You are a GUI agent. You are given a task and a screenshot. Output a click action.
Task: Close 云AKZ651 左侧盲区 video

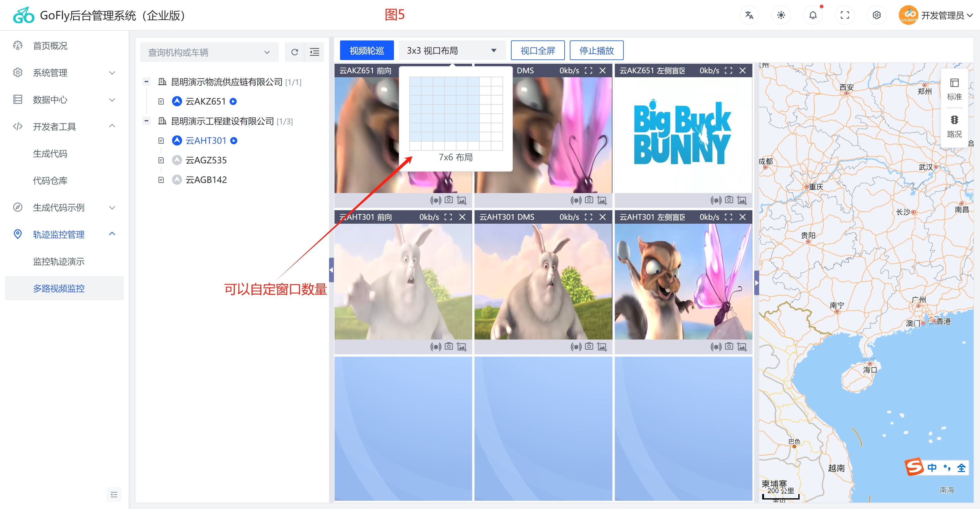point(743,70)
